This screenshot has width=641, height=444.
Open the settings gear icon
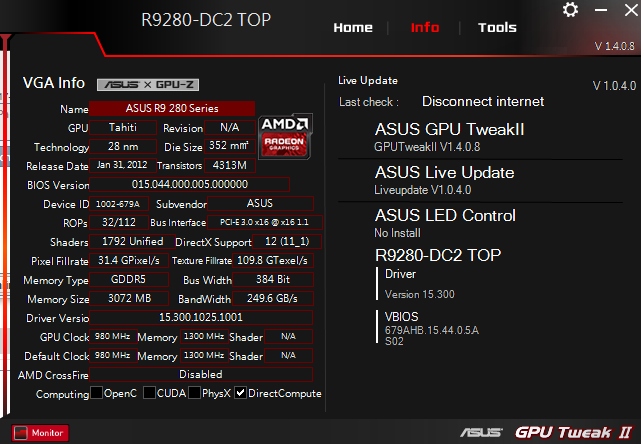coord(570,9)
